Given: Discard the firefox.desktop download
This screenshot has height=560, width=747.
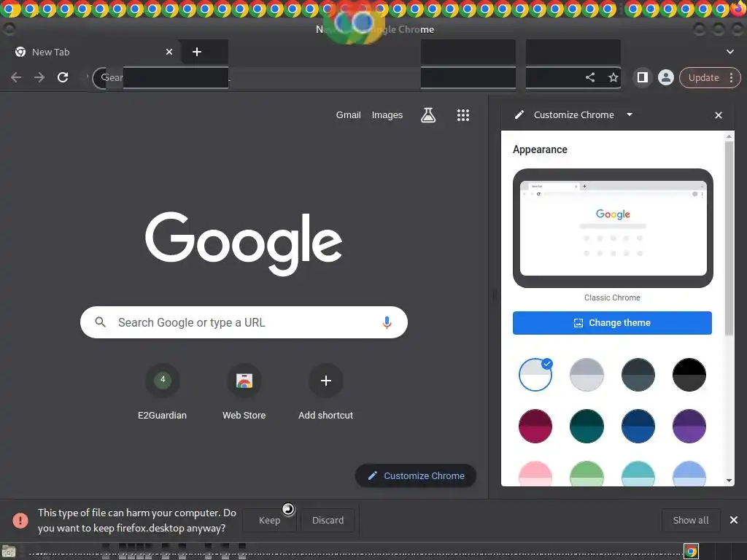Looking at the screenshot, I should [x=328, y=520].
